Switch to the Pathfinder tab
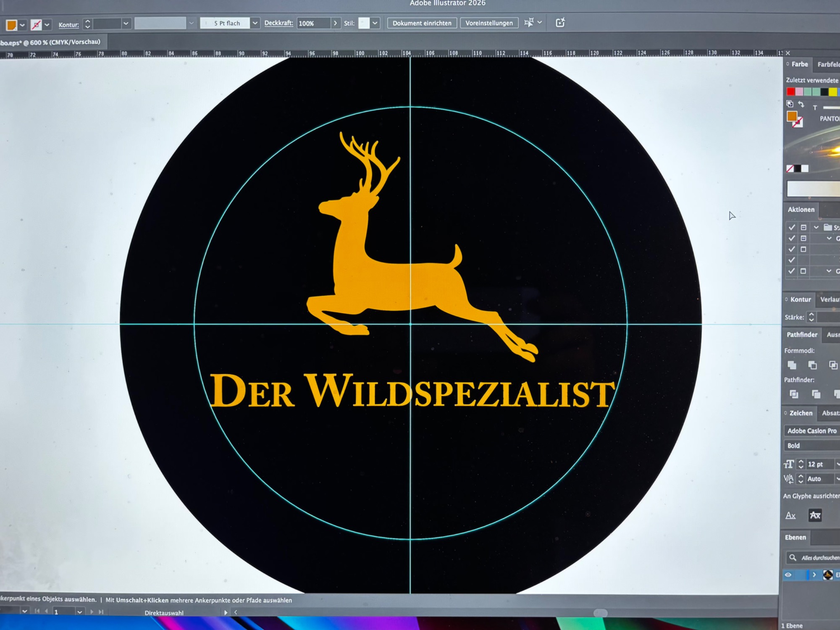The height and width of the screenshot is (630, 840). [x=802, y=335]
